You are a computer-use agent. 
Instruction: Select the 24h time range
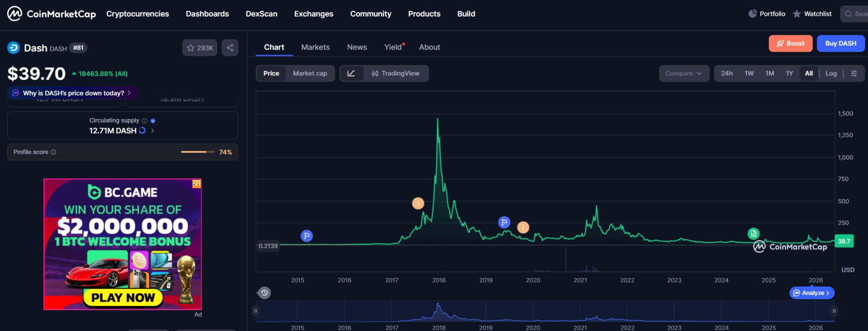coord(727,73)
